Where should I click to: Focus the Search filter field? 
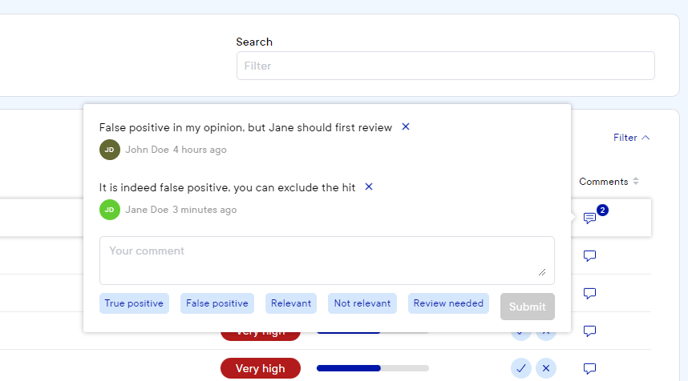coord(445,66)
